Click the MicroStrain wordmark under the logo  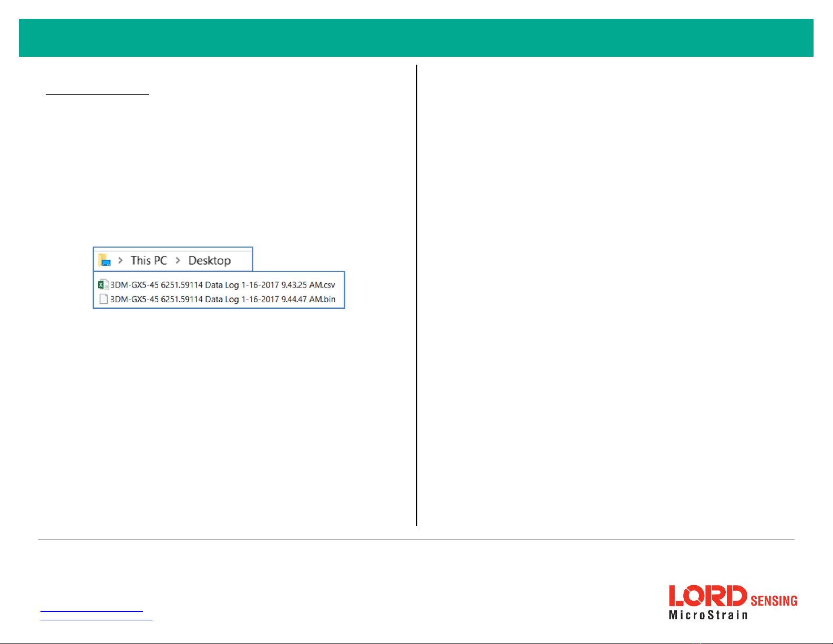[707, 615]
